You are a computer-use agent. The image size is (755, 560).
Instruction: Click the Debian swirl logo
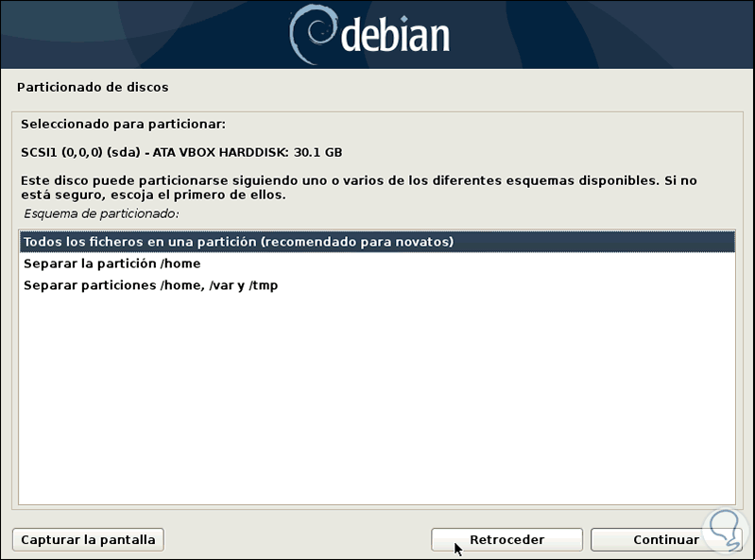coord(313,34)
